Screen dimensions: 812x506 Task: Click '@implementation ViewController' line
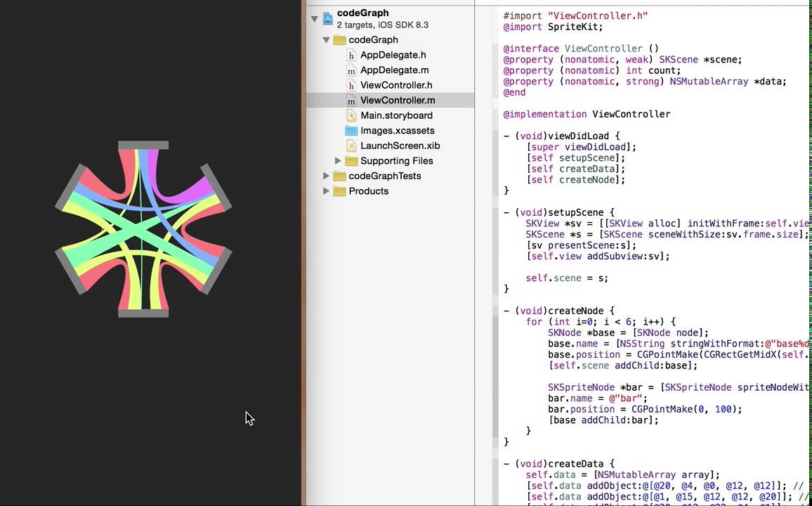[x=587, y=114]
